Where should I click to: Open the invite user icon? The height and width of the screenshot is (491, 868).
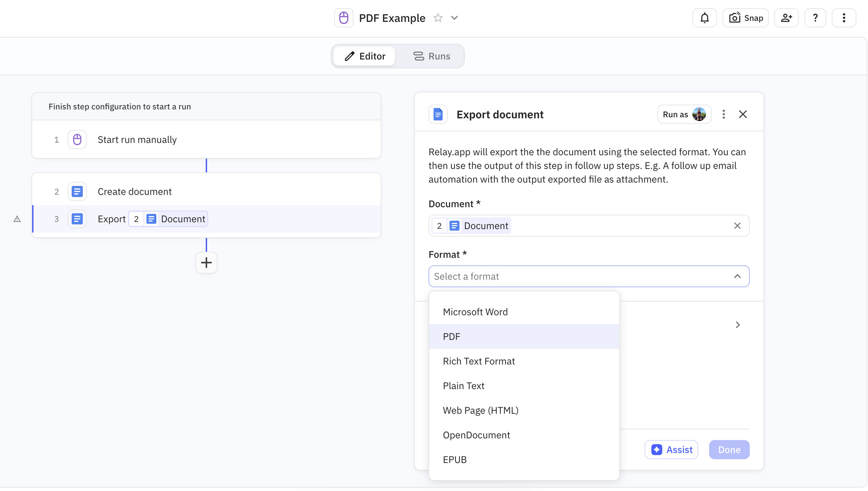(786, 18)
